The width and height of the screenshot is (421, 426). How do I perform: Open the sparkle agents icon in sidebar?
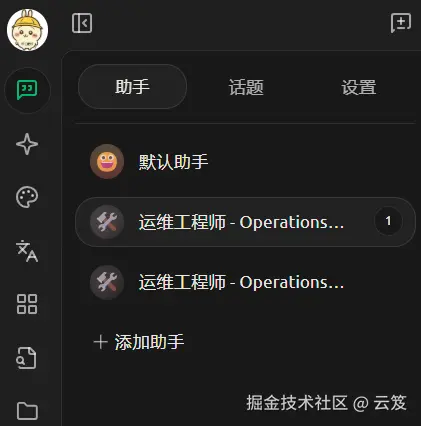27,144
